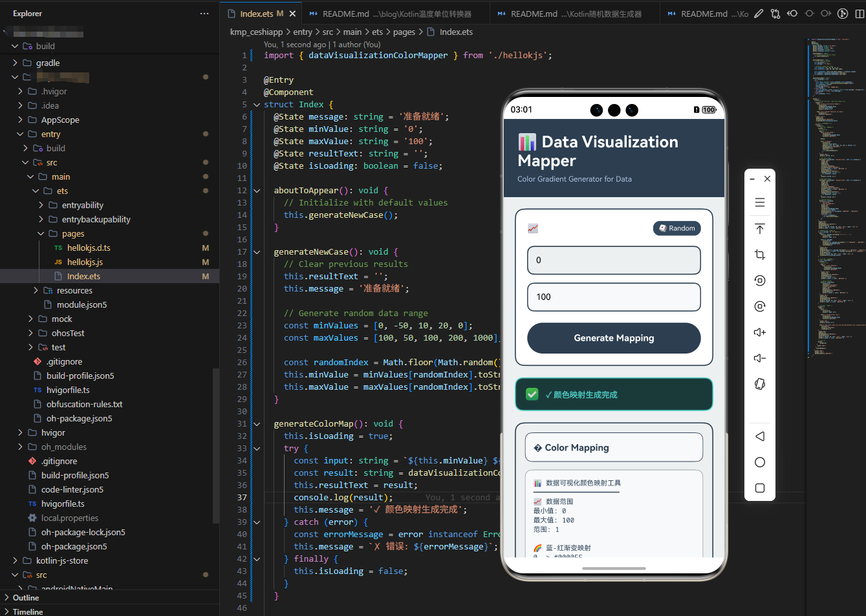The width and height of the screenshot is (866, 616).
Task: Close the Index.ets editor tab
Action: click(292, 14)
